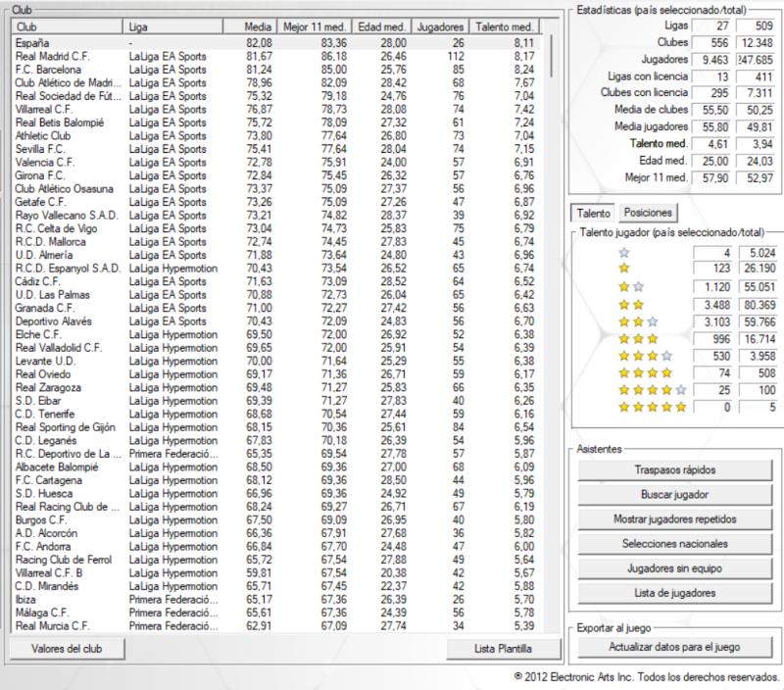Select Real Sporting de Gijón row
This screenshot has width=784, height=690.
tap(278, 427)
